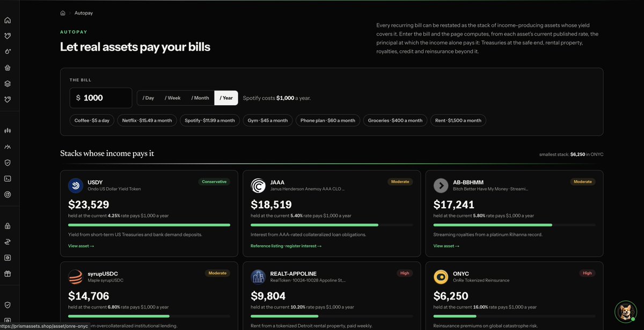Open the corgi dog avatar button
This screenshot has width=644, height=330.
click(625, 311)
